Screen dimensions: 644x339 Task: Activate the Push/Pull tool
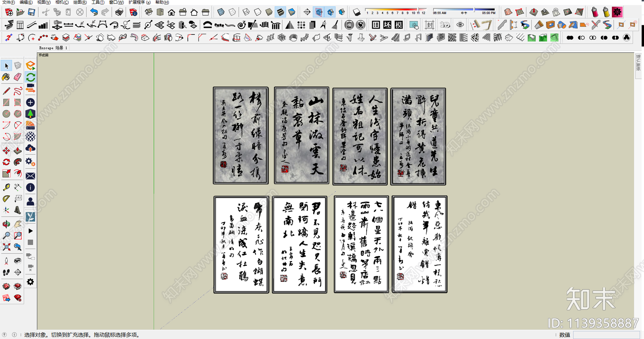click(x=18, y=151)
